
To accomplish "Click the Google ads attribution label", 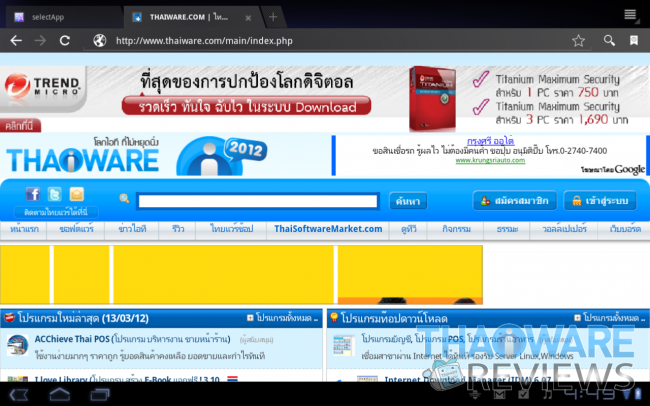I will [613, 169].
